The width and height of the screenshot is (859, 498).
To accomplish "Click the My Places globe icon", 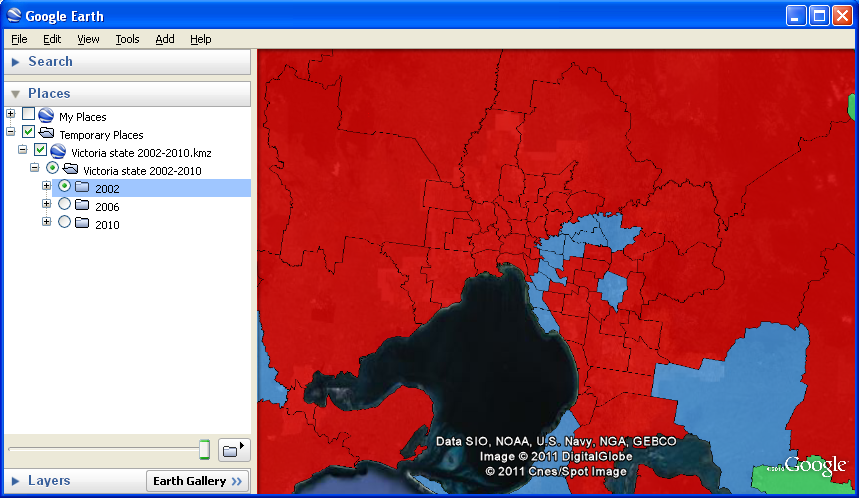I will coord(46,115).
